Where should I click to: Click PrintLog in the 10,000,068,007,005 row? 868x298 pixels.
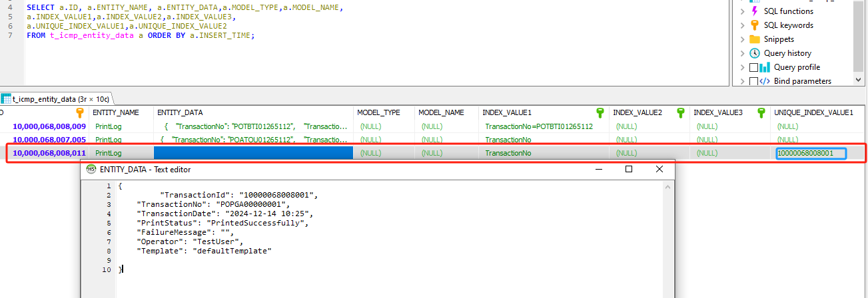[109, 140]
